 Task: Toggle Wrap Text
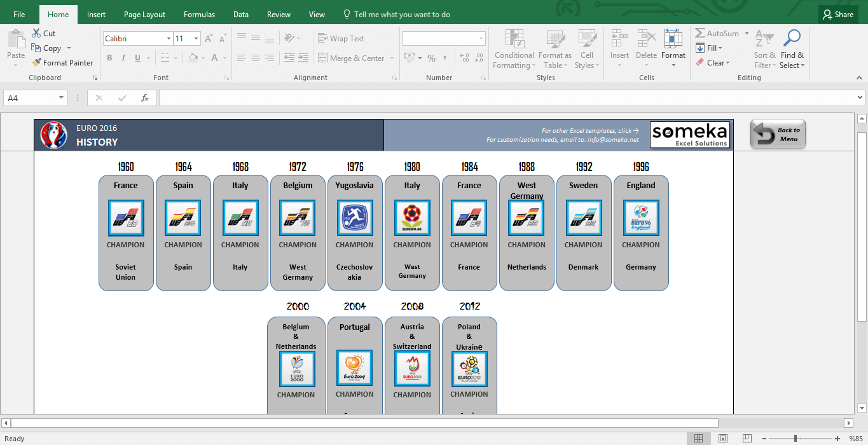tap(341, 38)
